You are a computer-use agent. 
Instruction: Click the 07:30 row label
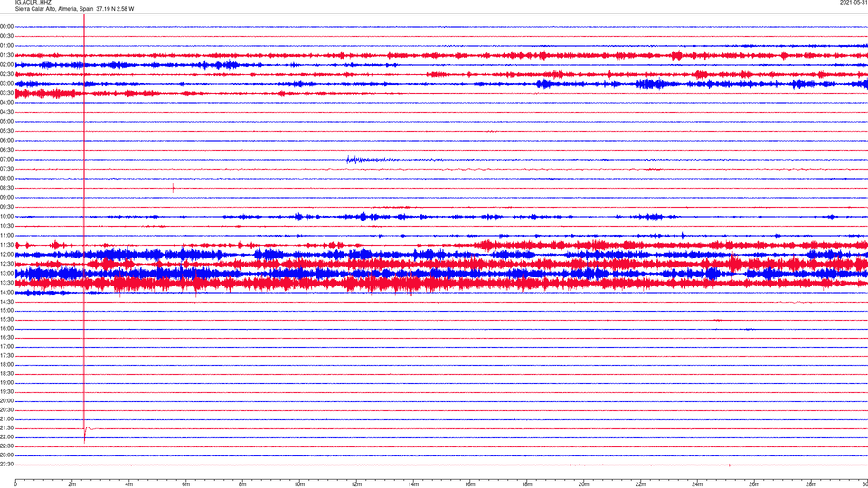pyautogui.click(x=6, y=169)
